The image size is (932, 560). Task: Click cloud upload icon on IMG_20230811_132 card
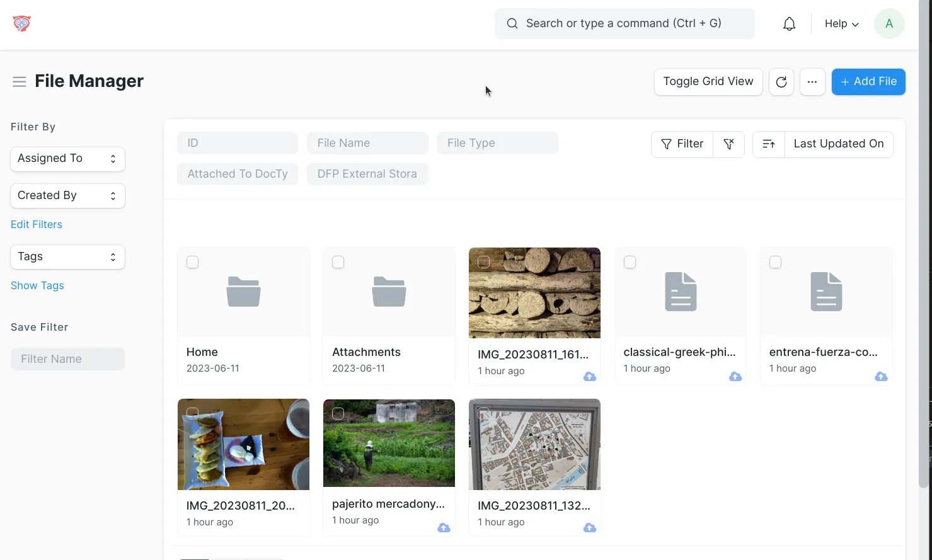coord(590,528)
